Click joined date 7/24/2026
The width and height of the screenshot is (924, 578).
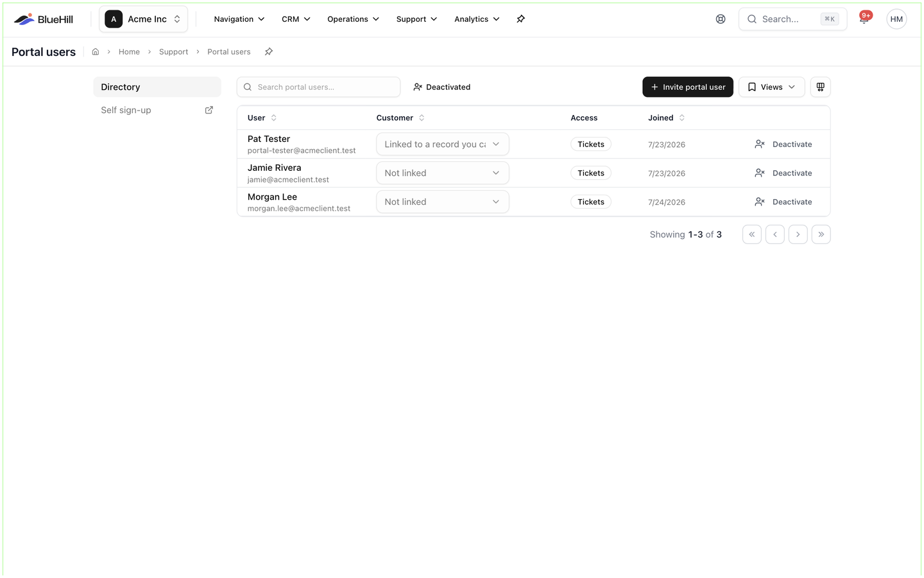[x=667, y=202]
